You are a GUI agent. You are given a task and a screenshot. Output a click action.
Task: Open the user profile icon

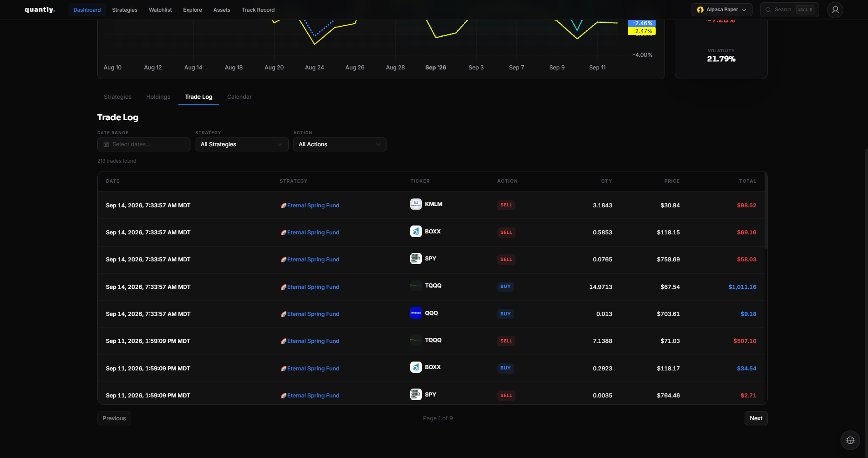(x=835, y=10)
